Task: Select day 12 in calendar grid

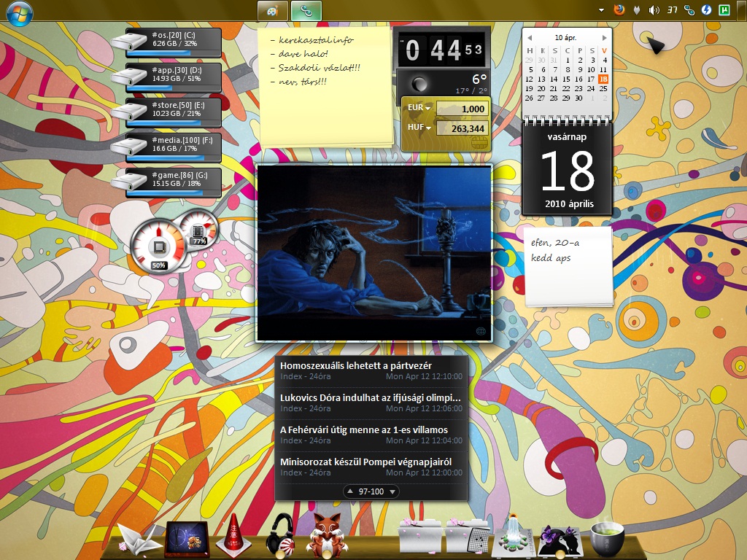Action: coord(530,79)
